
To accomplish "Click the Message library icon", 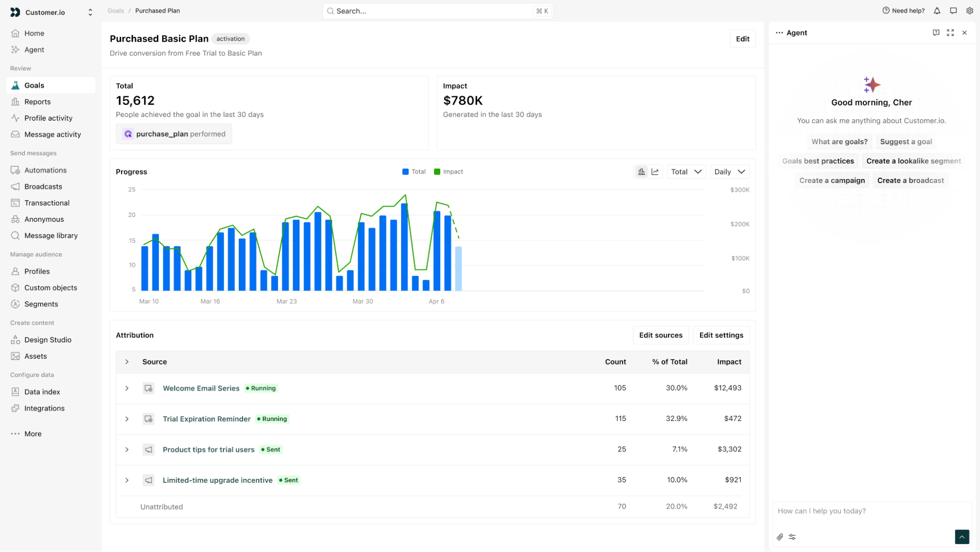I will coord(15,236).
